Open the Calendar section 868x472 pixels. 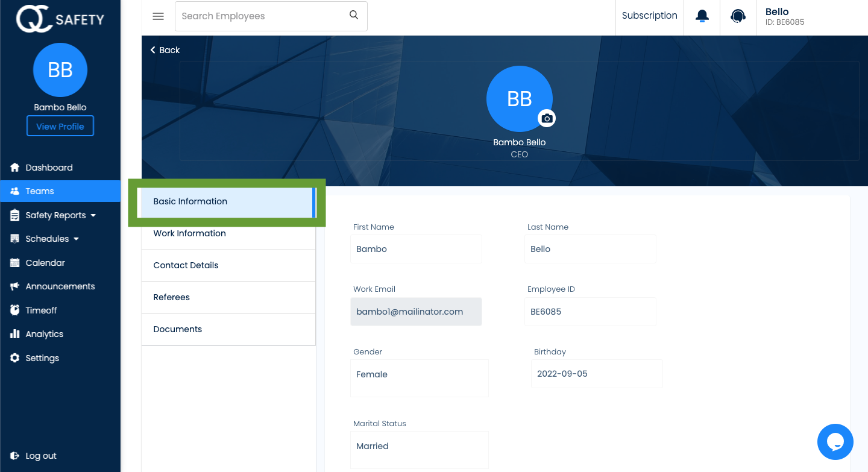46,262
